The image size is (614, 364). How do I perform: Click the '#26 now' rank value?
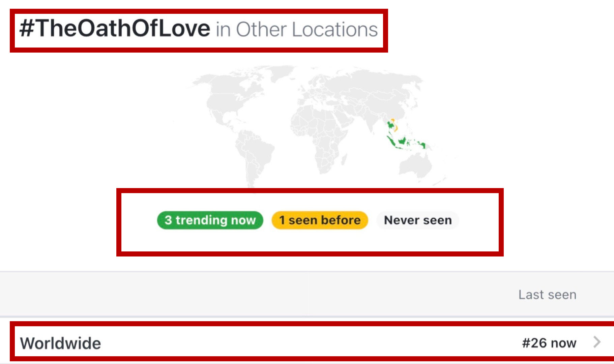point(549,343)
